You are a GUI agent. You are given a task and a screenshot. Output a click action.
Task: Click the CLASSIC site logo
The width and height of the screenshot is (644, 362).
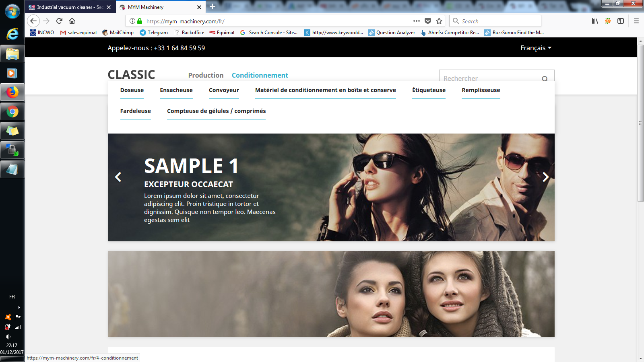(131, 75)
